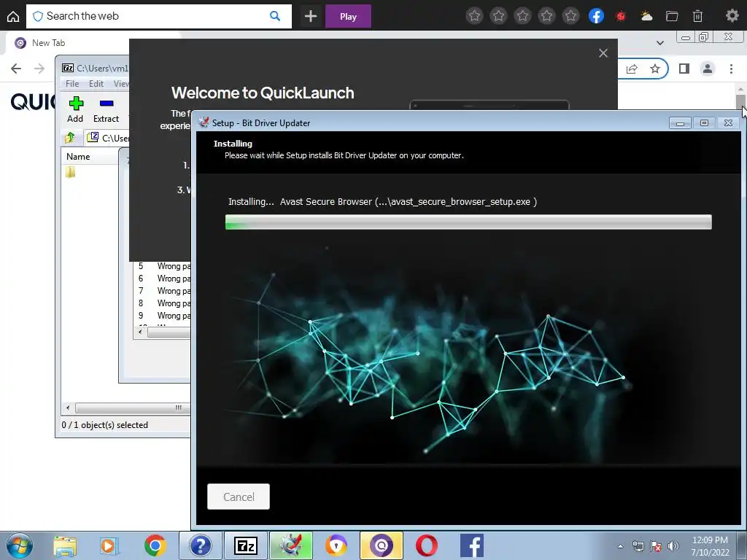This screenshot has width=747, height=560.
Task: Show hidden system tray icons
Action: click(620, 546)
